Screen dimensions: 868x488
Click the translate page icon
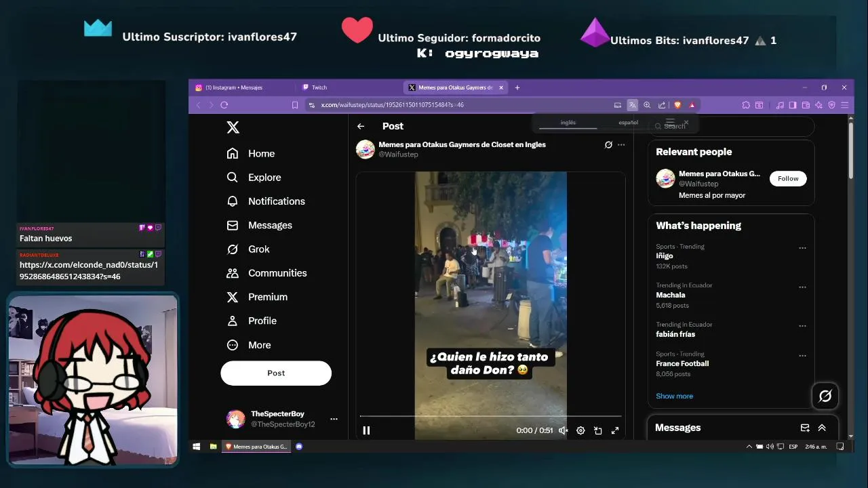(632, 105)
